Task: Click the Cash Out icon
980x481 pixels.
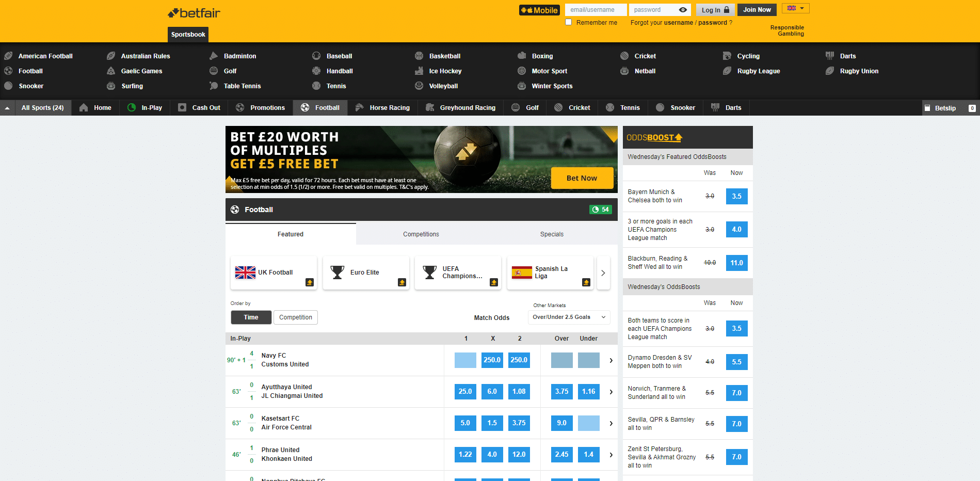Action: pos(182,107)
